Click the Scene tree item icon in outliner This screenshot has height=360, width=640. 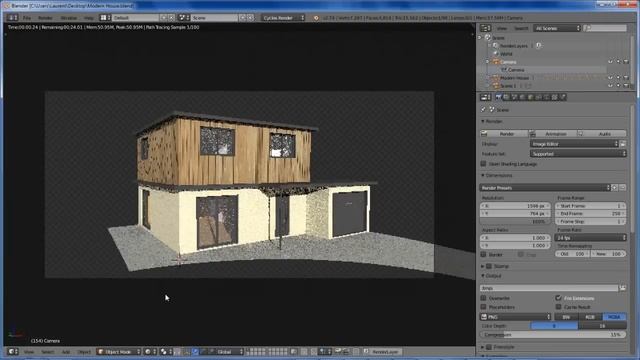[488, 38]
